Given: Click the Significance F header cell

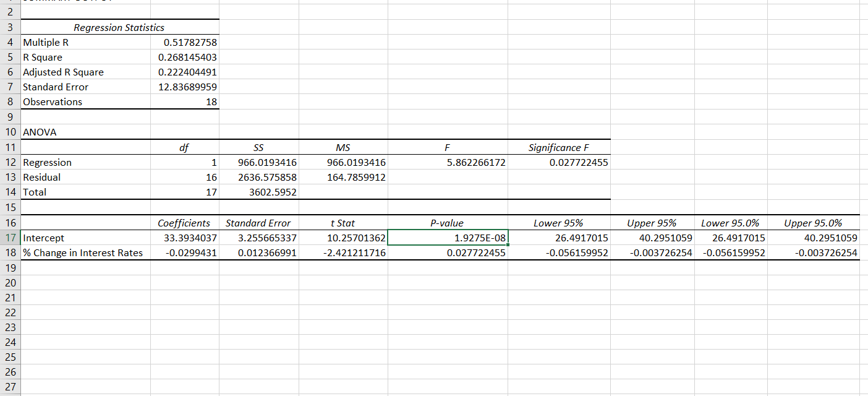Looking at the screenshot, I should pos(559,147).
